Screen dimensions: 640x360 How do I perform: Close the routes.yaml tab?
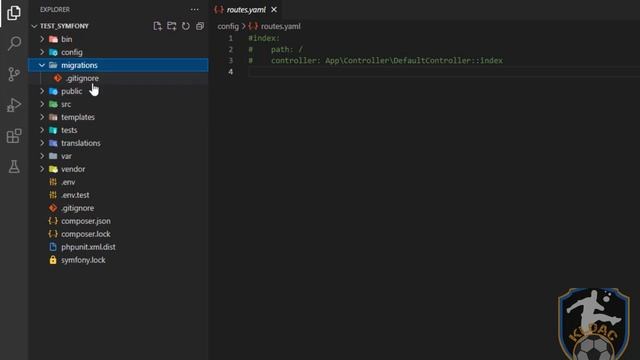(274, 10)
